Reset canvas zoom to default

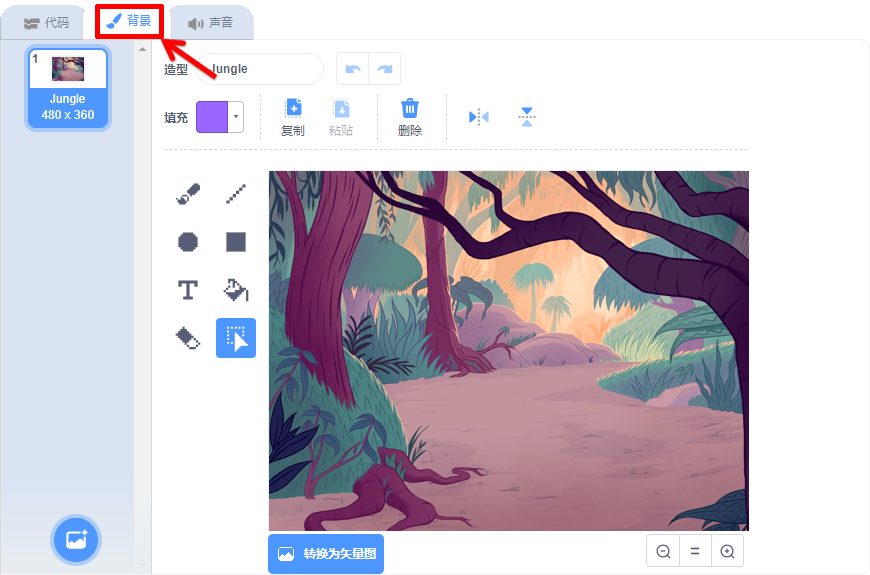click(695, 551)
